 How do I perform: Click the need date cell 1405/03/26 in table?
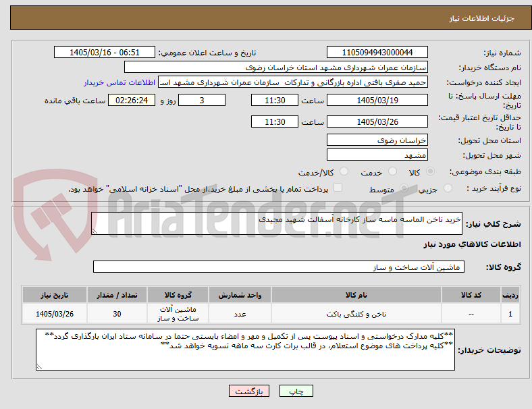[55, 314]
